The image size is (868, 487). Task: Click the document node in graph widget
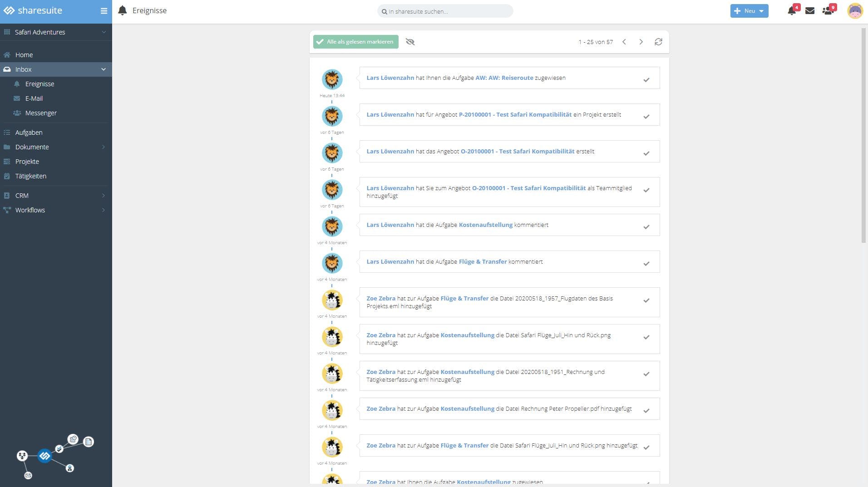tap(89, 442)
